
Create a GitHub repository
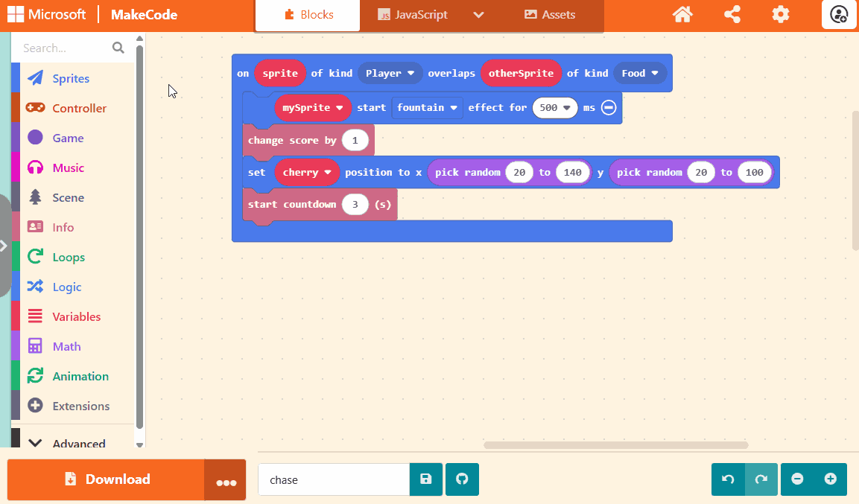462,479
